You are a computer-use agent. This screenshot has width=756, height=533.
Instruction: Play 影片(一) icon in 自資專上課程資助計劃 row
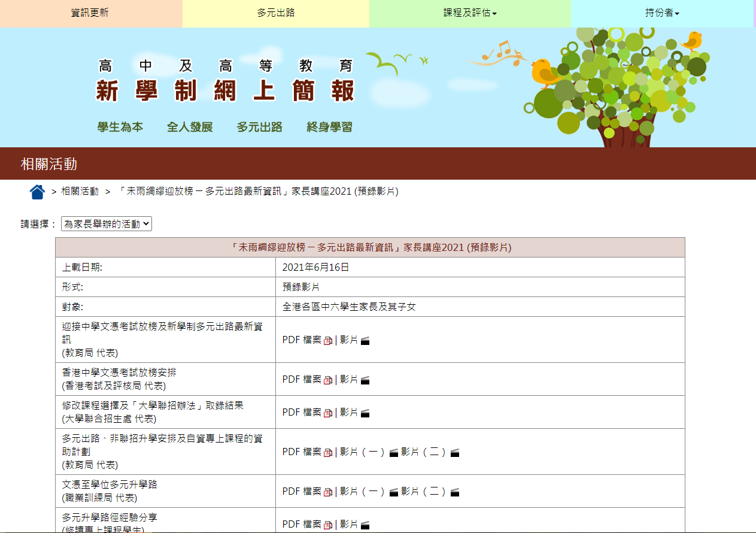point(393,453)
